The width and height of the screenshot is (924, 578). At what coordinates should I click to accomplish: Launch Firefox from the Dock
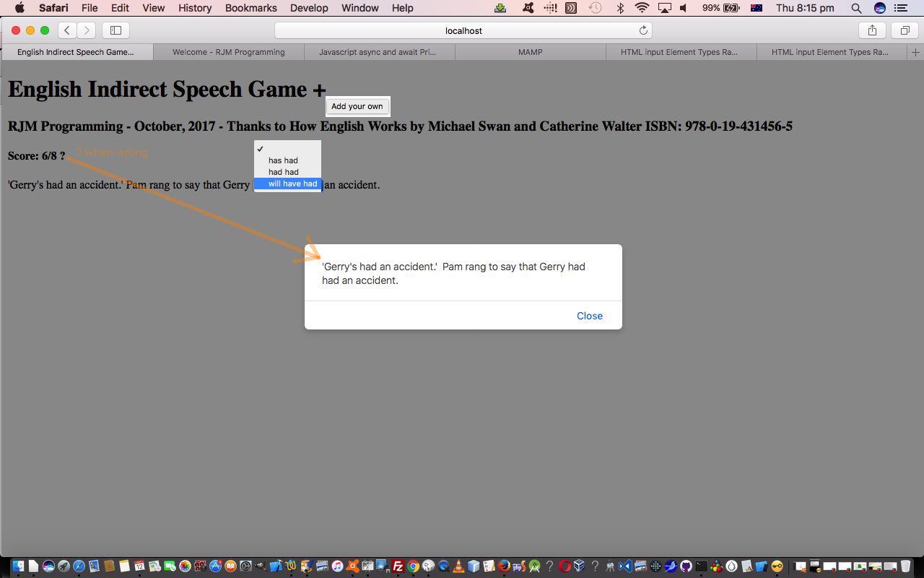504,566
